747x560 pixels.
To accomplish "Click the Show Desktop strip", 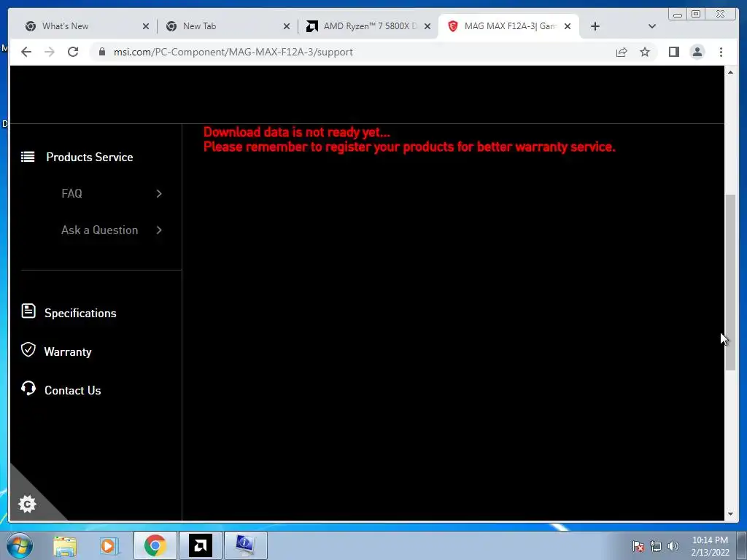I will point(742,545).
